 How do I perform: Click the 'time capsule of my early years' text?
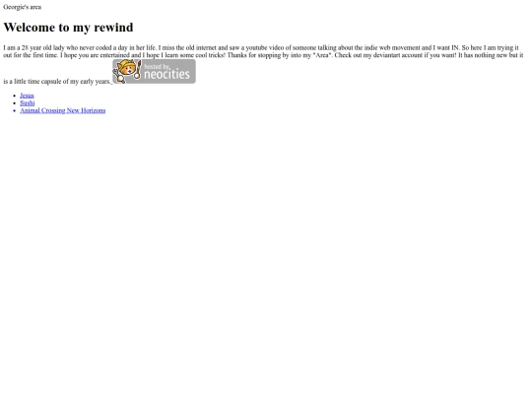point(70,82)
